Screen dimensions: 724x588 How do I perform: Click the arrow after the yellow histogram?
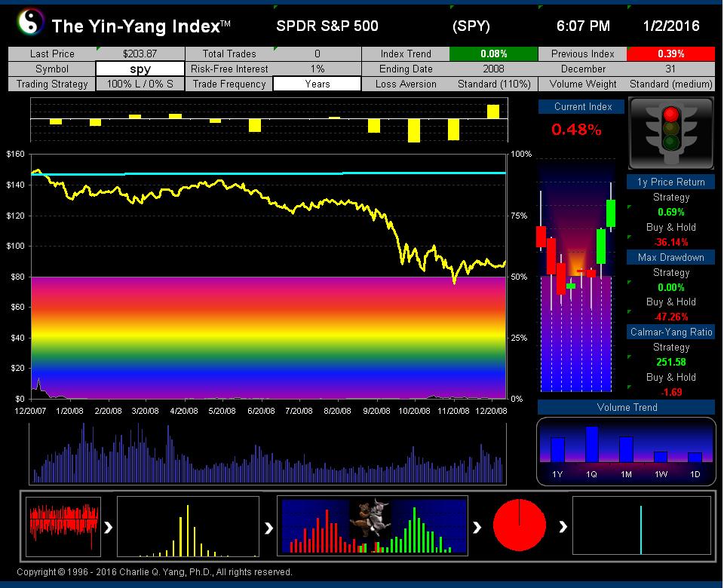268,528
